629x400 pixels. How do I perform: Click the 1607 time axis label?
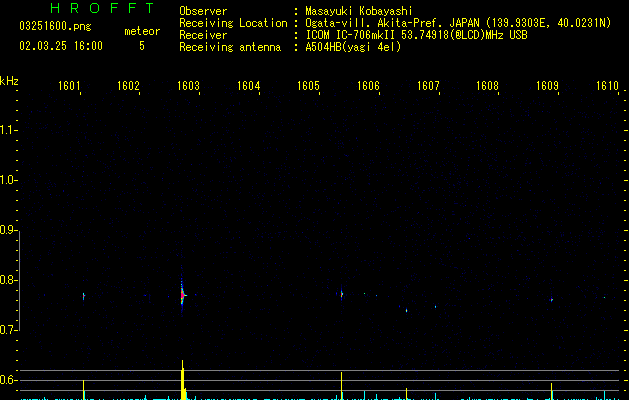pos(428,85)
